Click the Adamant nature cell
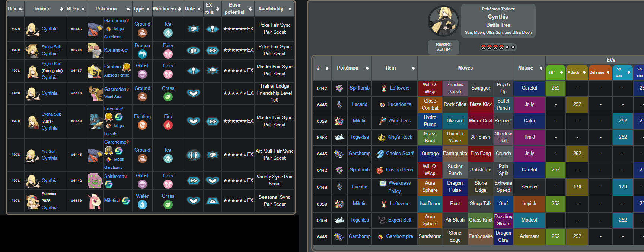Viewport: 644px width, 252px height. point(529,236)
